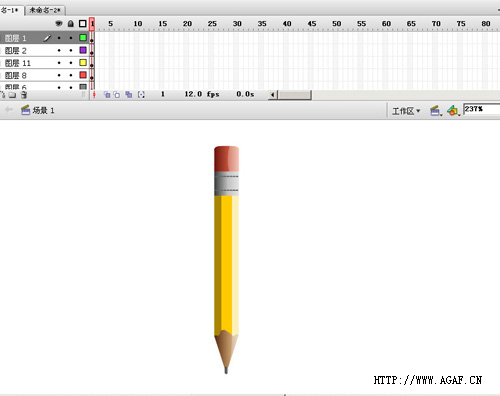This screenshot has height=396, width=500.
Task: Click frame 10 on the timeline ruler
Action: pos(138,24)
